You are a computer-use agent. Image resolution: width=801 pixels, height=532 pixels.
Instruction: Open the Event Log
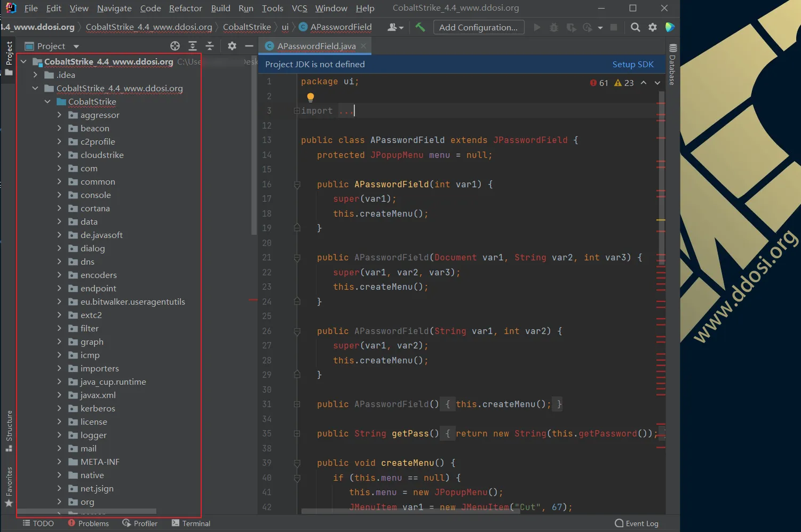637,523
